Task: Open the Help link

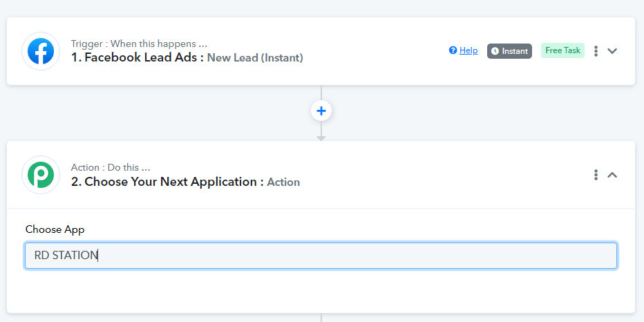Action: coord(468,50)
